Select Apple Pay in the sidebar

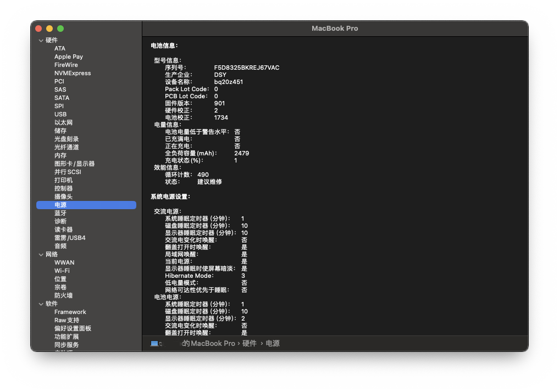coord(69,57)
